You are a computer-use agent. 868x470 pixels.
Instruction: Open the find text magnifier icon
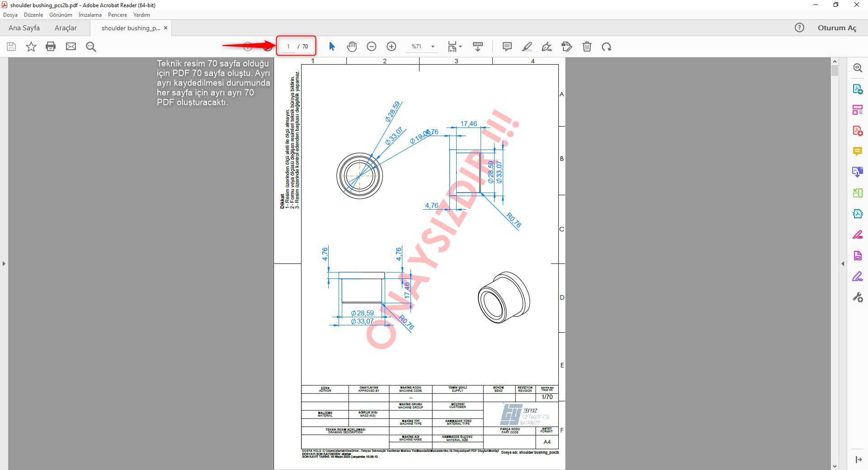click(91, 47)
